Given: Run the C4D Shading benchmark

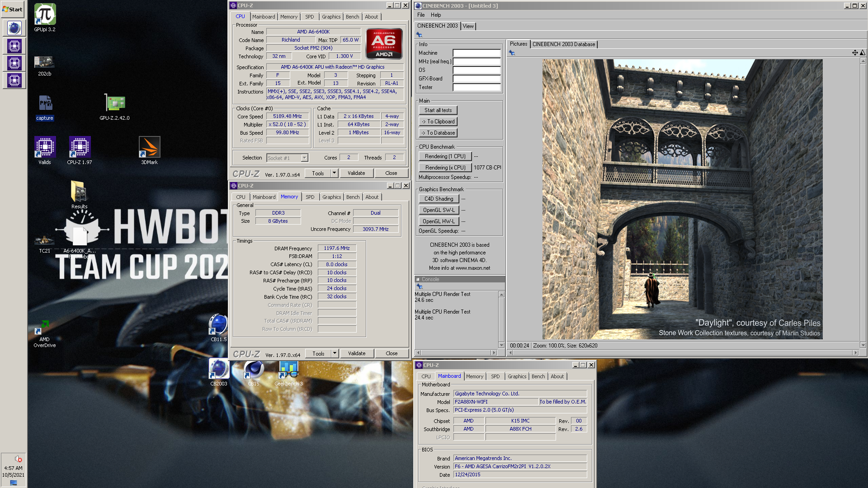Looking at the screenshot, I should [x=439, y=199].
